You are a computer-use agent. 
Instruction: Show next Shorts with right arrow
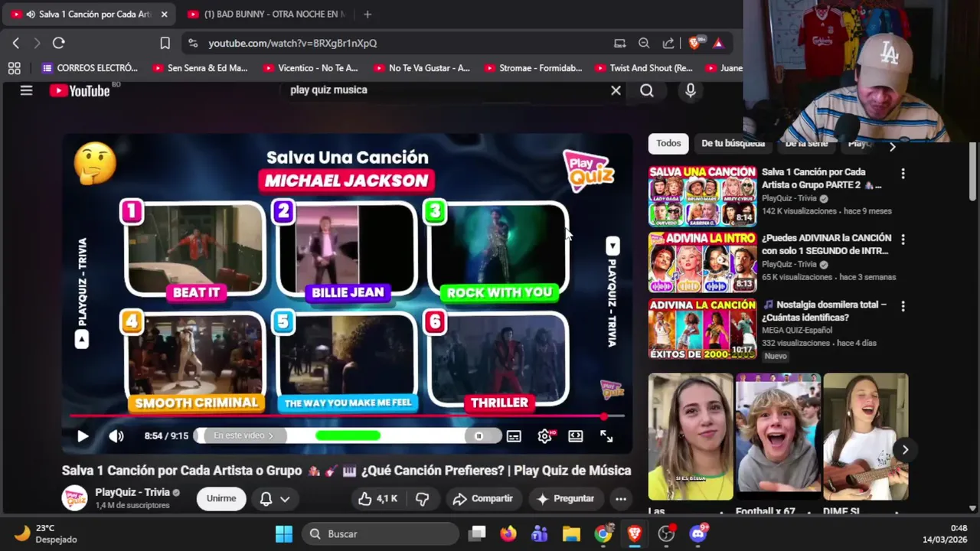(x=905, y=450)
